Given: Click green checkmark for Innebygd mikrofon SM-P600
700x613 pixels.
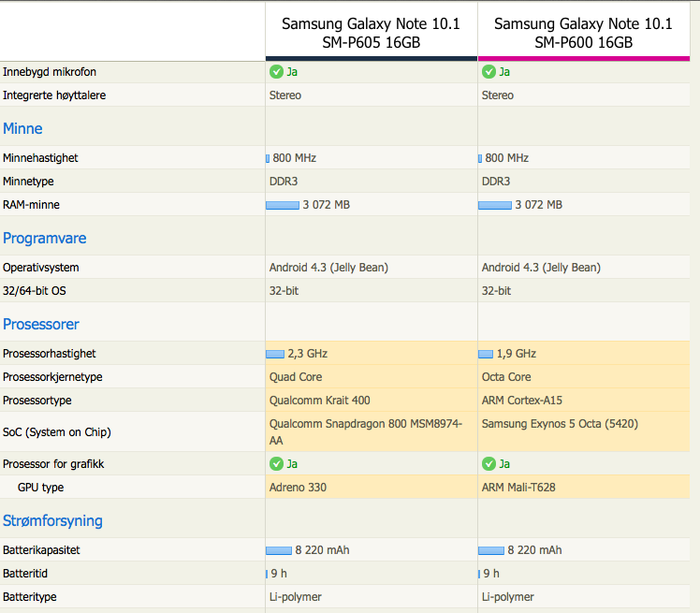Looking at the screenshot, I should [489, 72].
